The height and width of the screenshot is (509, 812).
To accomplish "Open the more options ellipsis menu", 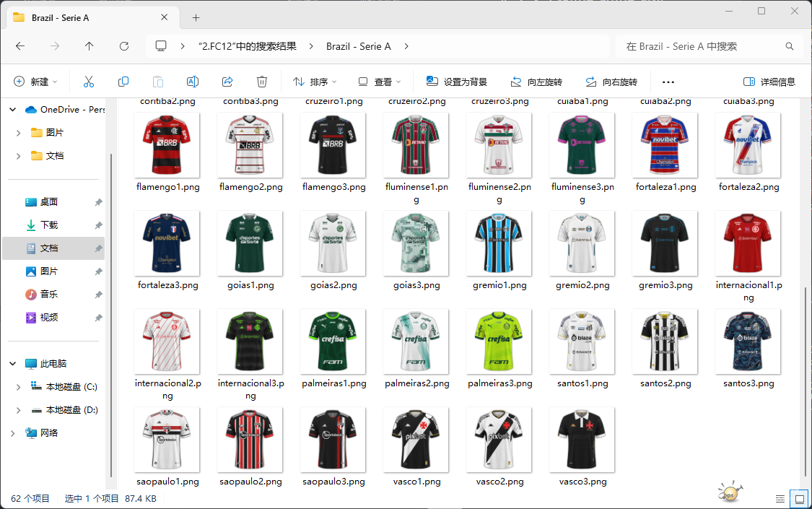I will [668, 82].
